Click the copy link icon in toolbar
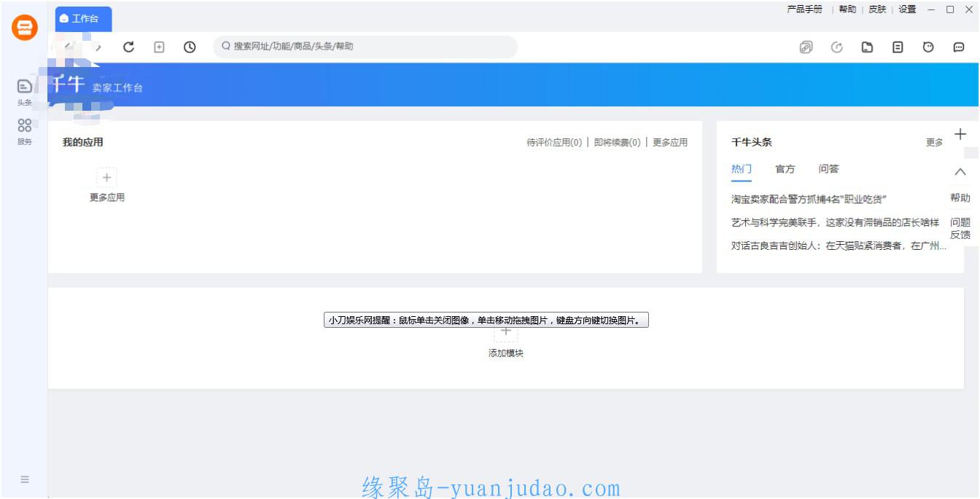 pyautogui.click(x=806, y=47)
